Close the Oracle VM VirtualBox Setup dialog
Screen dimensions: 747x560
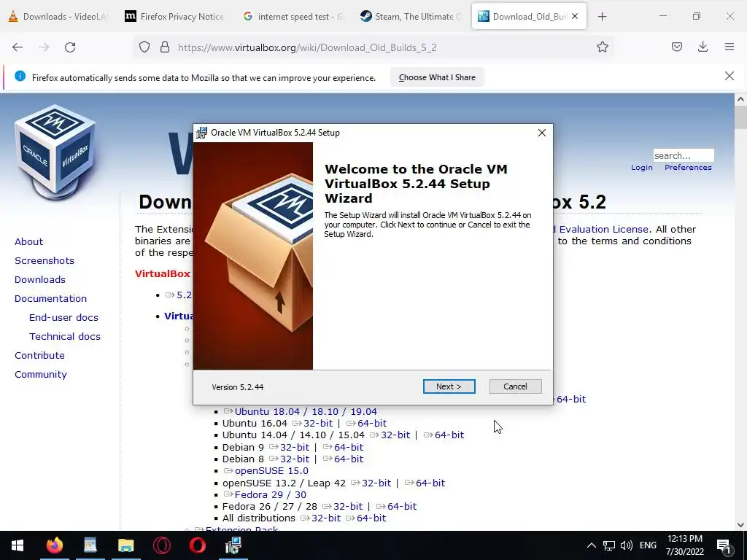[542, 133]
